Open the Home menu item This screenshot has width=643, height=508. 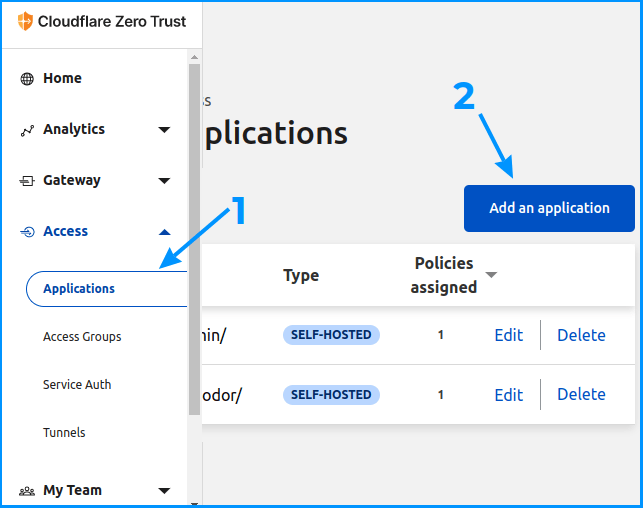62,78
